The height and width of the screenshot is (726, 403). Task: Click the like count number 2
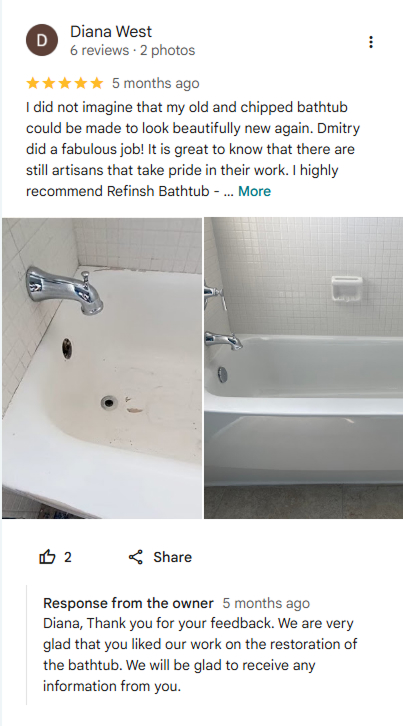point(68,557)
